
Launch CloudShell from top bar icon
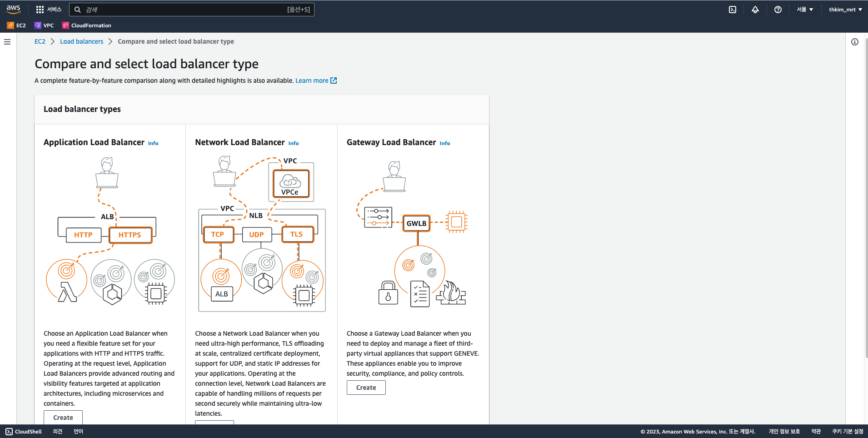tap(733, 10)
